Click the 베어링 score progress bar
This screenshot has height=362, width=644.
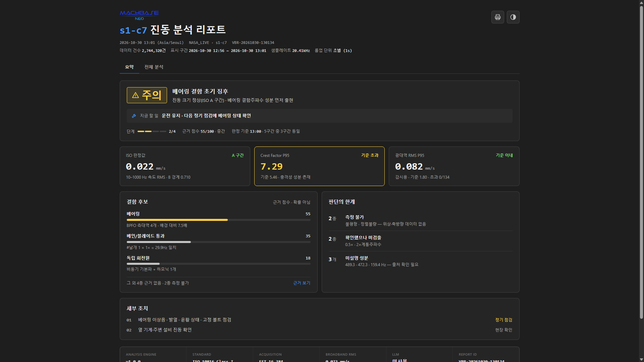tap(218, 220)
